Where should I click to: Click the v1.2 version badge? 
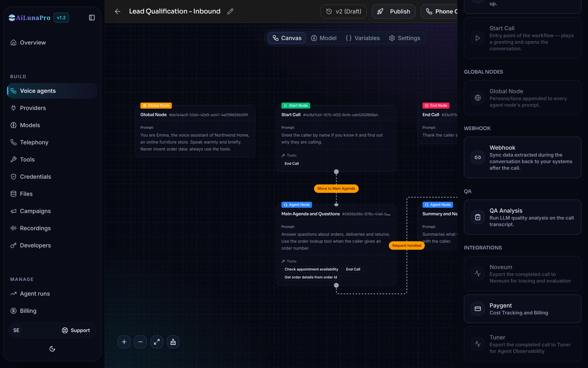tap(61, 18)
